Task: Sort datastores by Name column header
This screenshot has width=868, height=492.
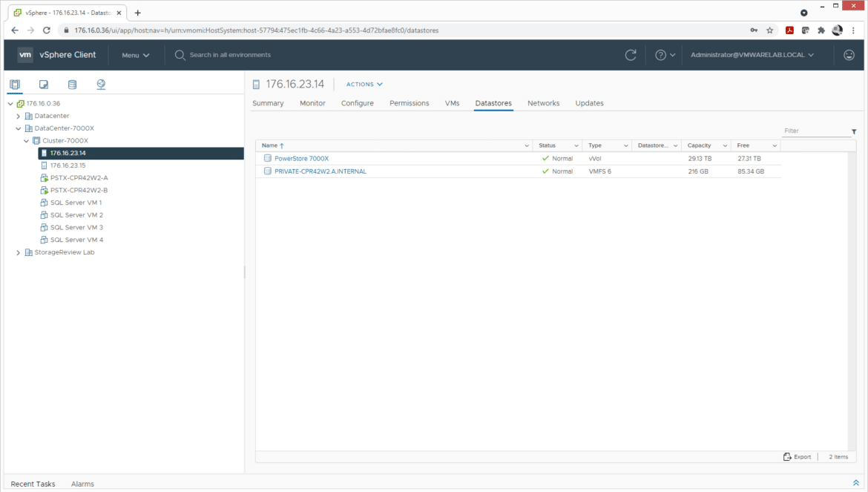Action: pyautogui.click(x=269, y=145)
